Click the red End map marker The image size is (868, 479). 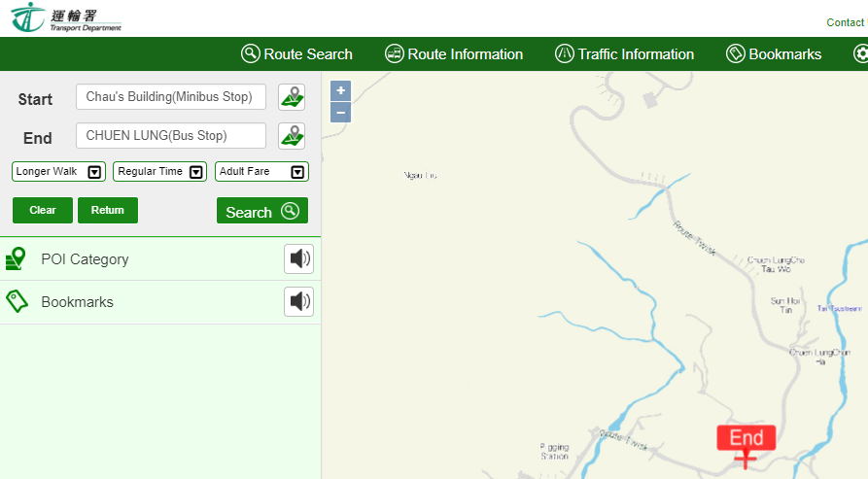746,439
